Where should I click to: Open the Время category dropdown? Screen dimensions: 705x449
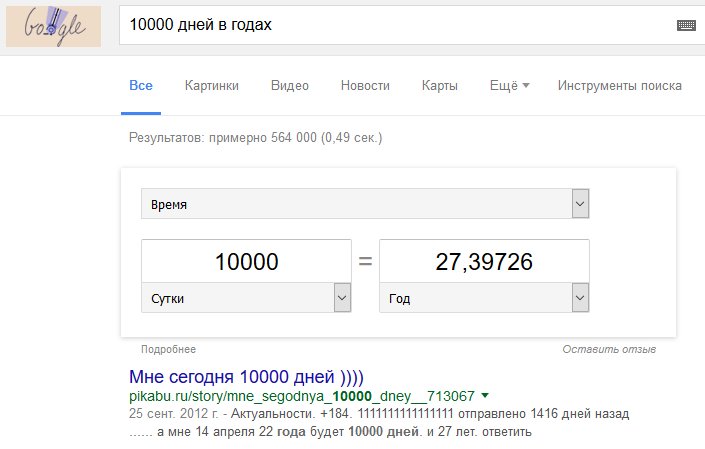[x=365, y=204]
